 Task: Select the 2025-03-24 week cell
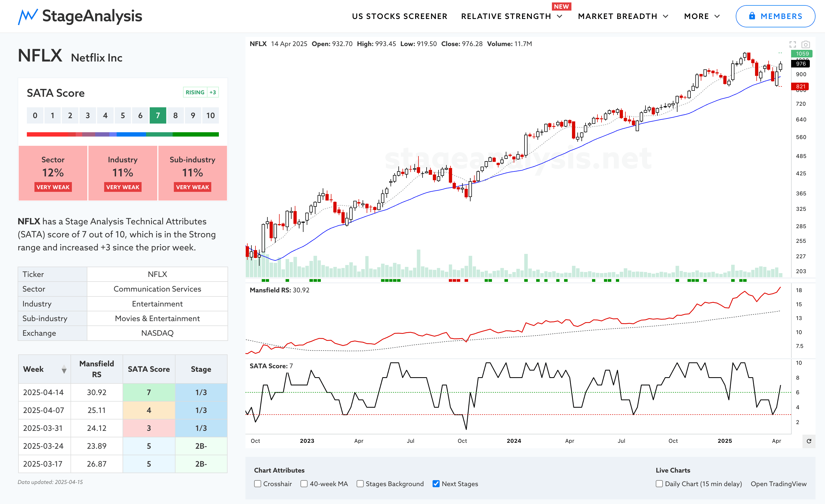click(44, 446)
